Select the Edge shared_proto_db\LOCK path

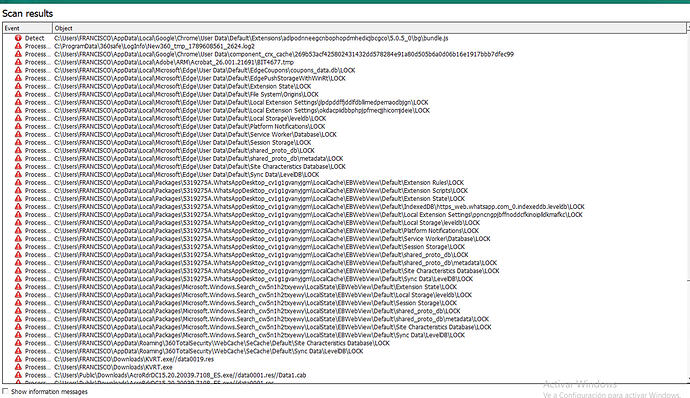click(x=184, y=150)
